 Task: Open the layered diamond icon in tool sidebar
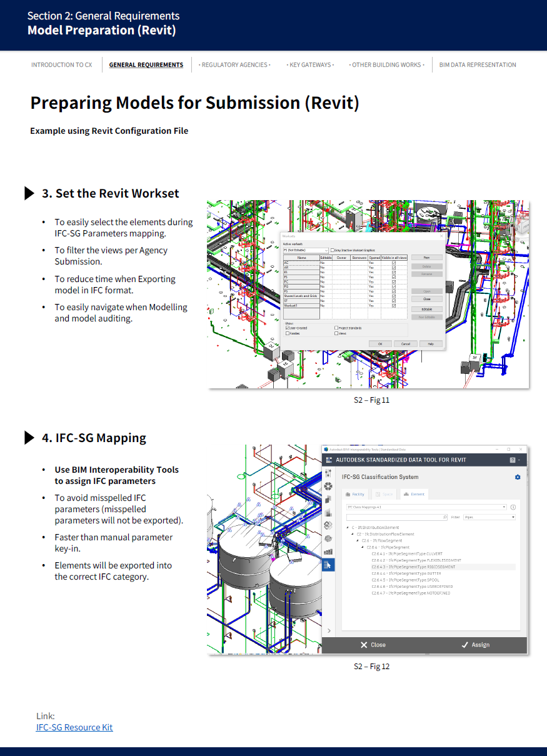[x=328, y=525]
